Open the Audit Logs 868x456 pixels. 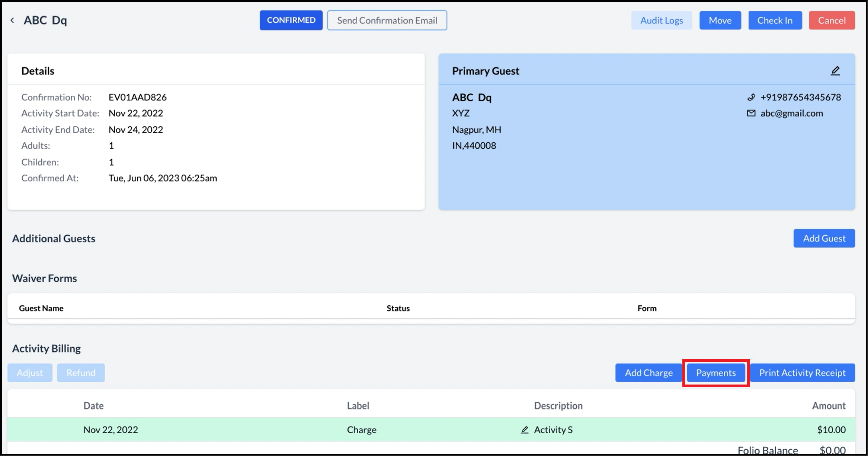[x=662, y=20]
